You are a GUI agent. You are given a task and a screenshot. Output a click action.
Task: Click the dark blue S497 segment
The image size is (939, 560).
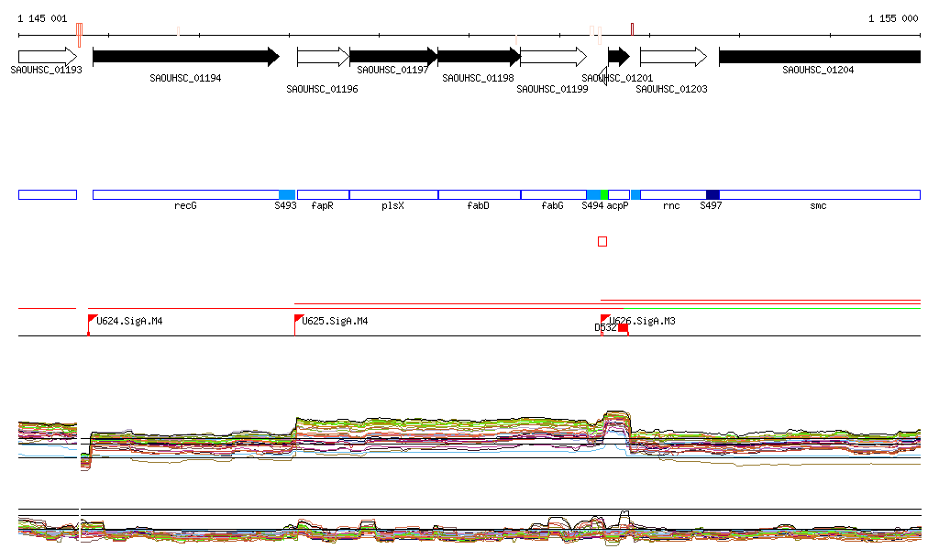(713, 194)
